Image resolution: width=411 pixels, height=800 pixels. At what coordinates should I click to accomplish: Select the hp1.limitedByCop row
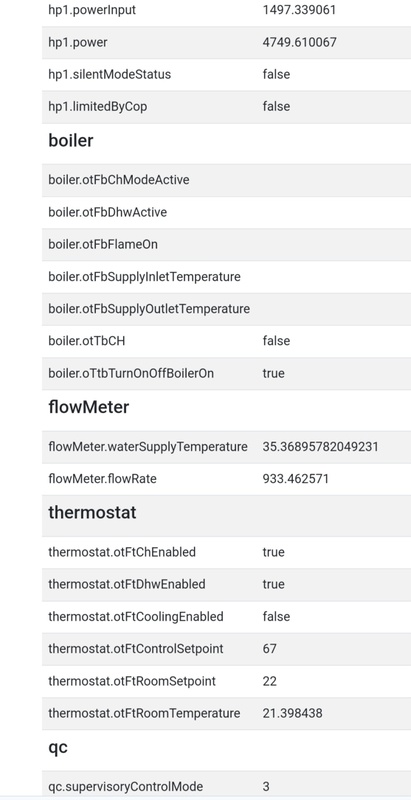226,107
